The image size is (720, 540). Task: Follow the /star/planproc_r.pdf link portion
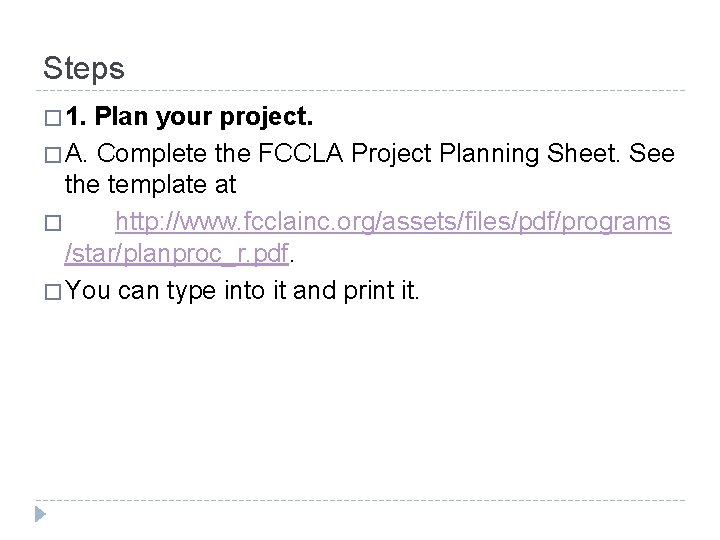tap(177, 253)
